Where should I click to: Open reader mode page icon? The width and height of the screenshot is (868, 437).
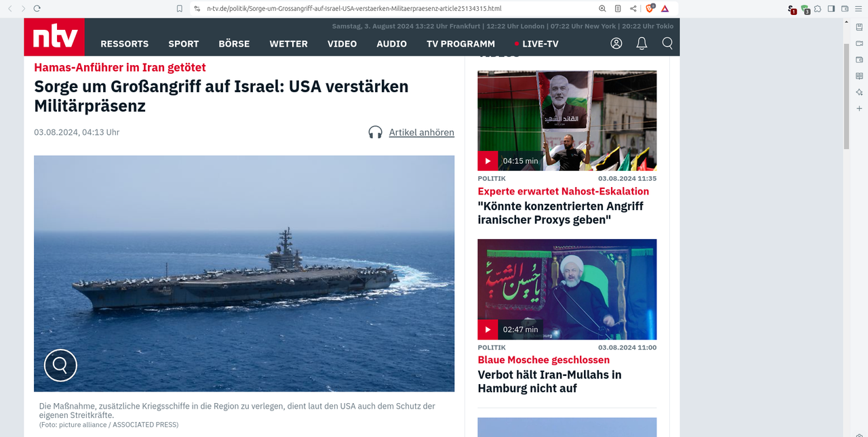[618, 8]
